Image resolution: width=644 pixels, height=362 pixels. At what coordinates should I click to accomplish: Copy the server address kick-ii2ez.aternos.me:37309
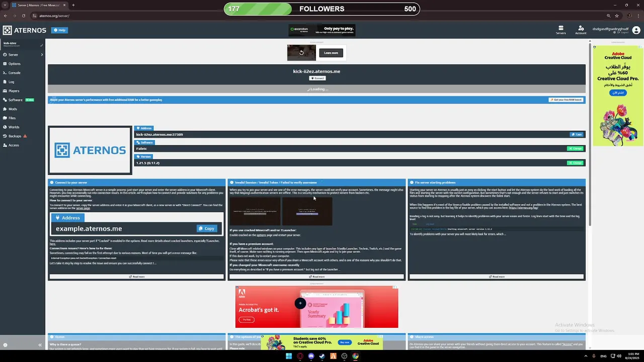(577, 134)
